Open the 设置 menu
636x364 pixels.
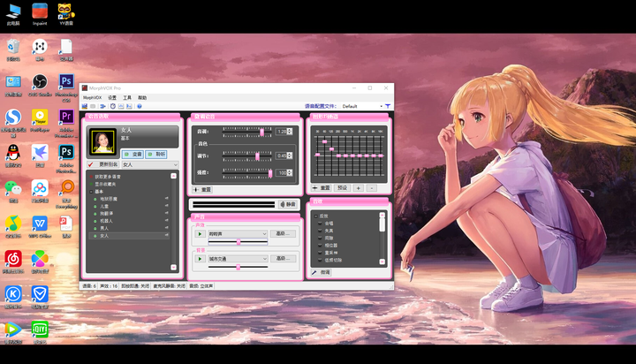tap(112, 98)
